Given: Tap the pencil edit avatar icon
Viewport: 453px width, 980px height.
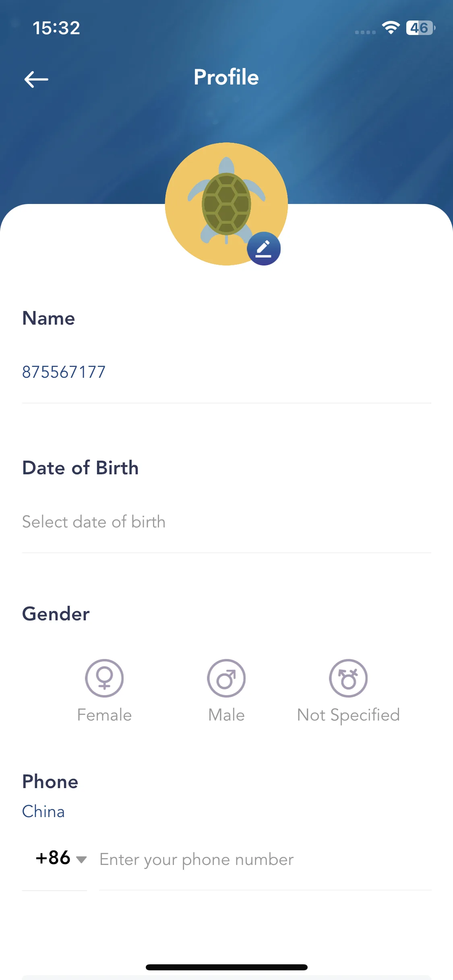Looking at the screenshot, I should pyautogui.click(x=264, y=249).
